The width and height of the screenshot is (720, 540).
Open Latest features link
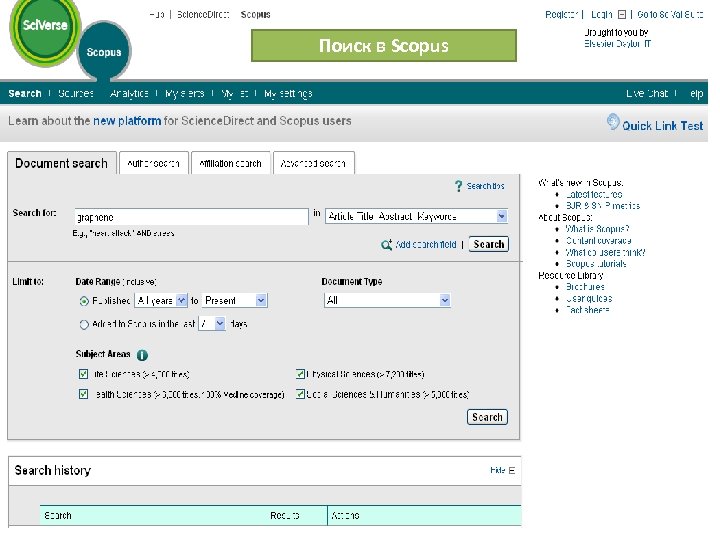click(x=594, y=194)
